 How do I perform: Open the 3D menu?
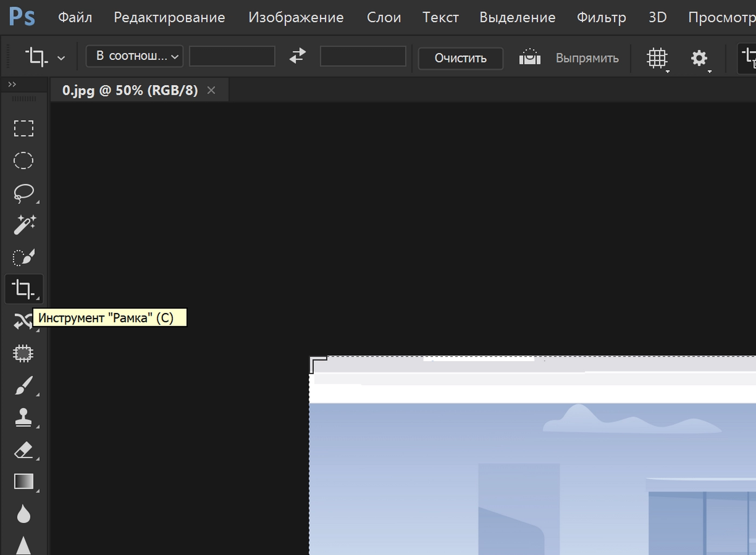tap(658, 17)
